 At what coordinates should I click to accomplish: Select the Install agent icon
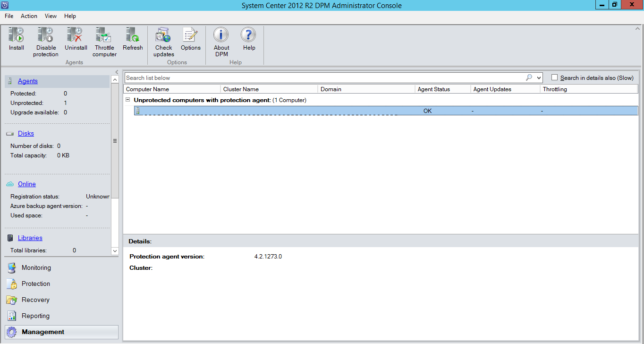point(16,40)
